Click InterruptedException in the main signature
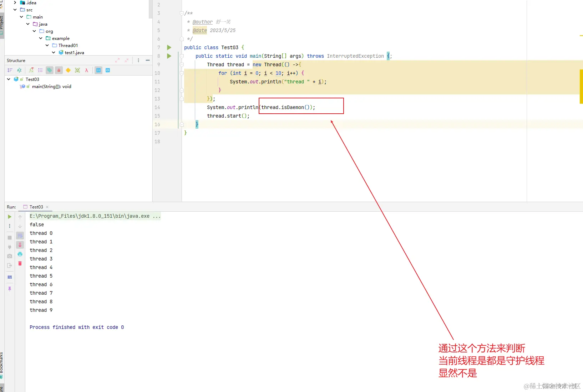This screenshot has height=392, width=583. coord(355,56)
